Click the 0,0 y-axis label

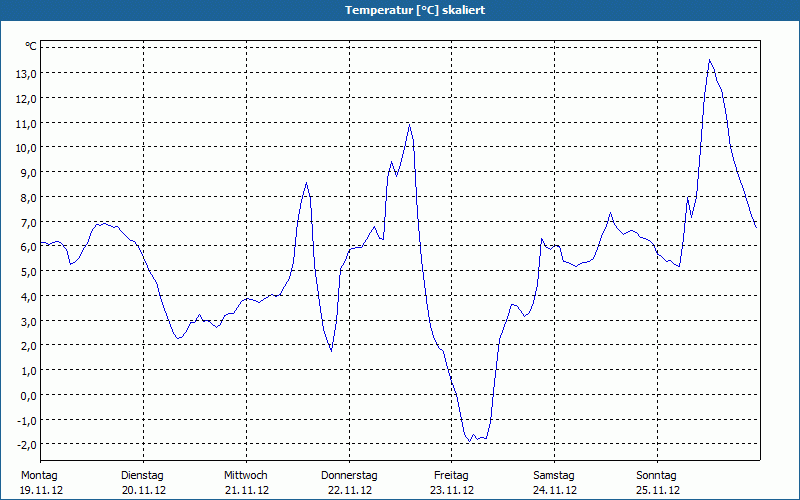click(x=29, y=395)
